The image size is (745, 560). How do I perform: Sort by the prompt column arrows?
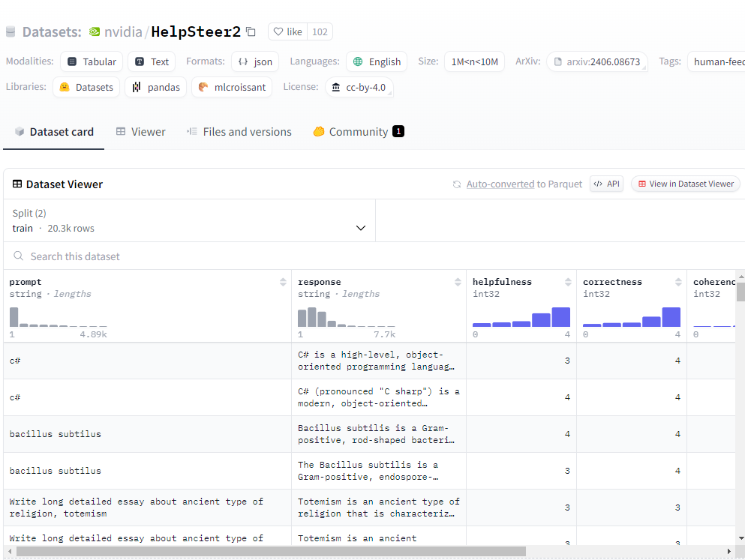pyautogui.click(x=283, y=282)
